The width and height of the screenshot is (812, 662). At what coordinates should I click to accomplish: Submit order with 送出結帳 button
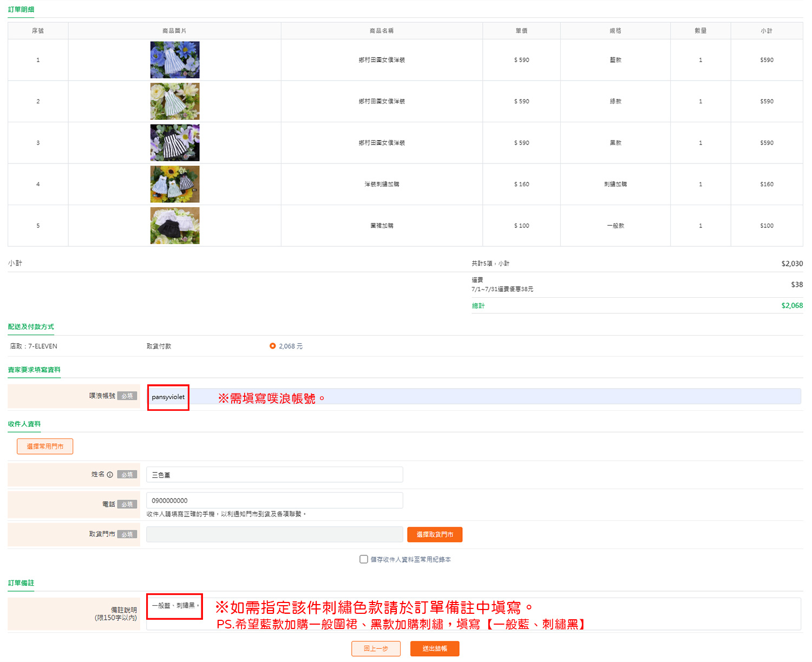(x=435, y=648)
